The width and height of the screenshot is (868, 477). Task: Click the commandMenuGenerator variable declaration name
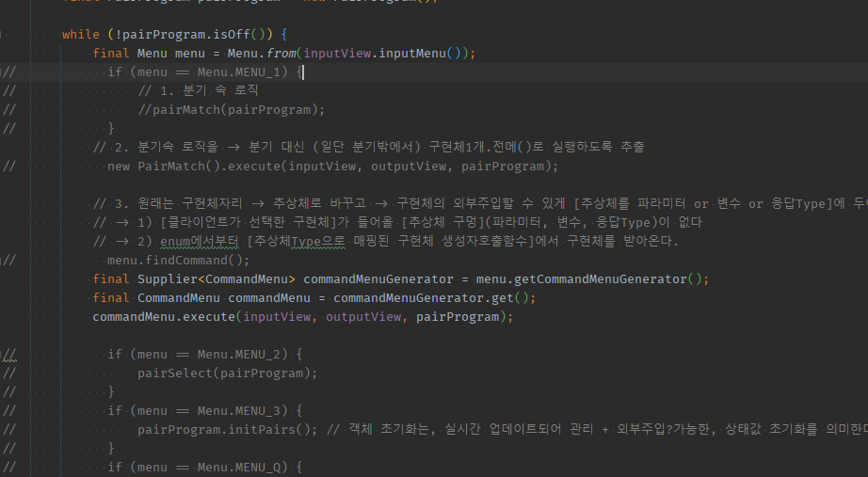pos(378,278)
